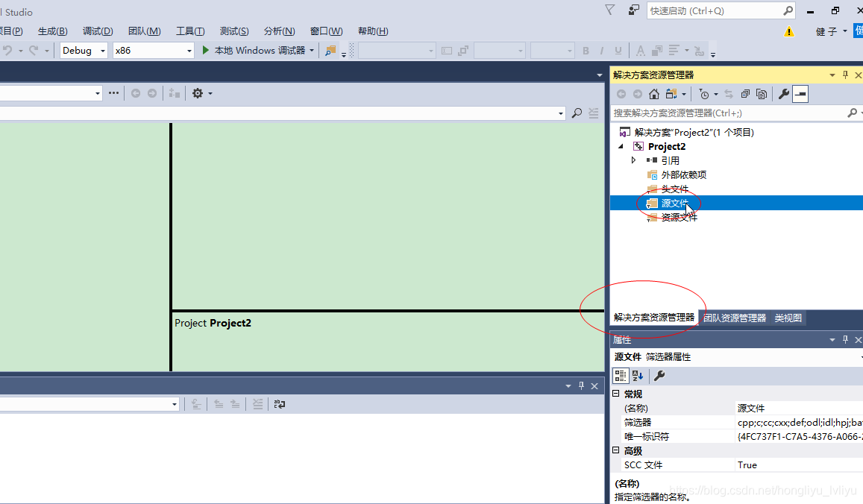
Task: Switch to the 解决方案资源管理器 tab
Action: pyautogui.click(x=654, y=318)
